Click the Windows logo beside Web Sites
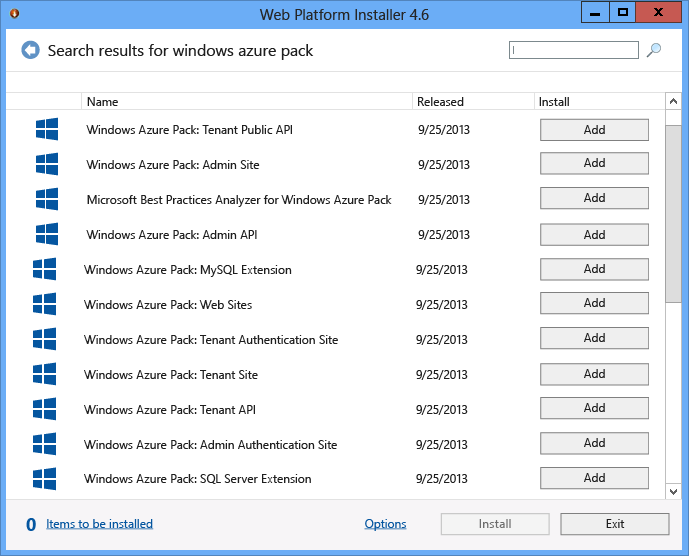The width and height of the screenshot is (689, 556). [x=44, y=304]
